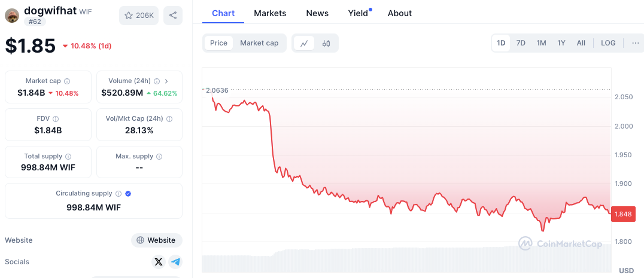Image resolution: width=644 pixels, height=278 pixels.
Task: Switch to candlestick chart view
Action: coord(326,43)
